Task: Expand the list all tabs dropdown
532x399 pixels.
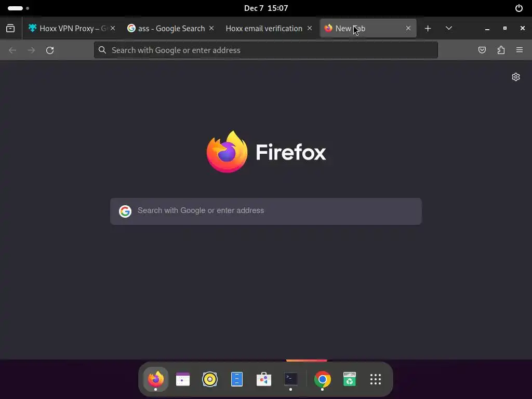Action: 448,28
